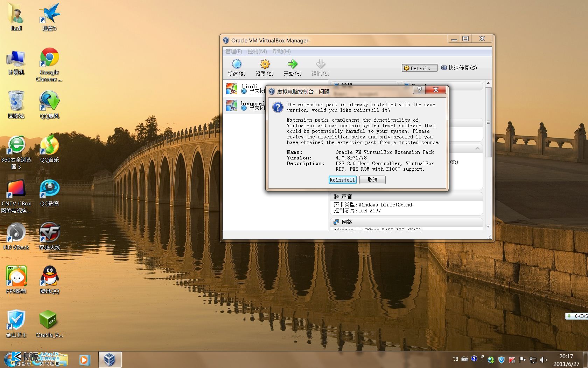Click the 开始(t) start arrow icon
The height and width of the screenshot is (368, 588).
[x=293, y=68]
